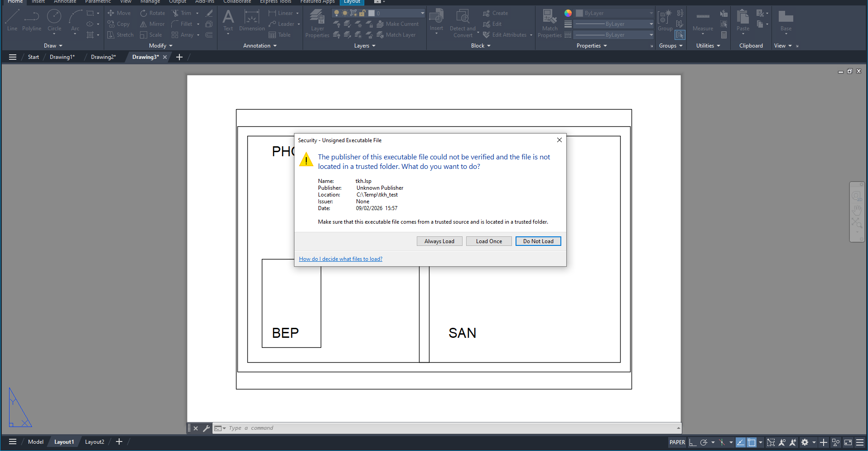Click Match Properties tool
This screenshot has width=868, height=451.
pyautogui.click(x=550, y=24)
